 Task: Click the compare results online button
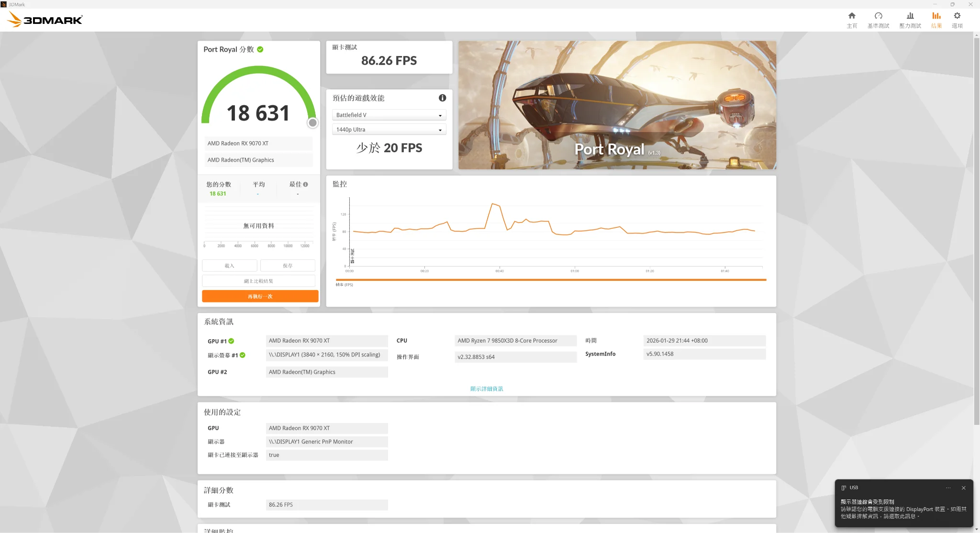258,281
